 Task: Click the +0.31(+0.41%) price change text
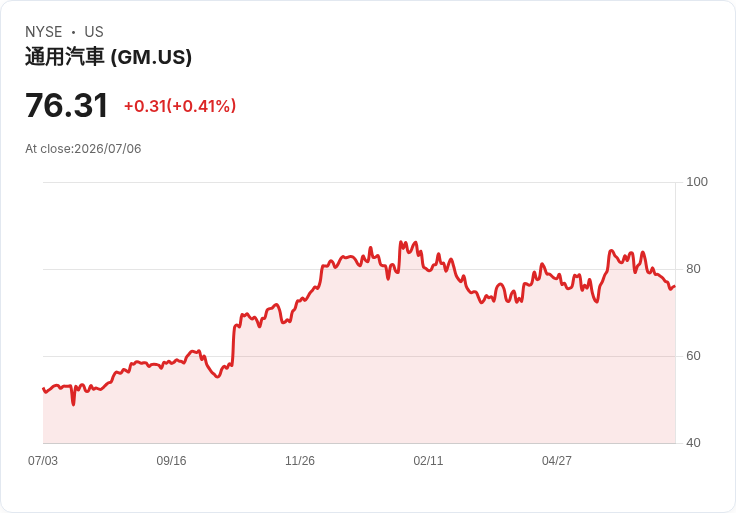180,106
